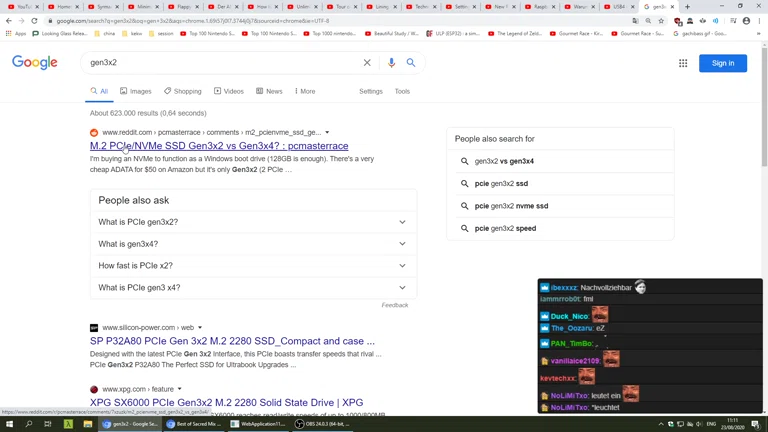Click the blue Sign in button
This screenshot has width=768, height=432.
[723, 63]
